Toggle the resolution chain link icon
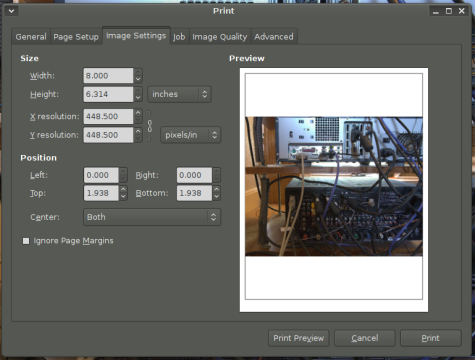 (150, 126)
